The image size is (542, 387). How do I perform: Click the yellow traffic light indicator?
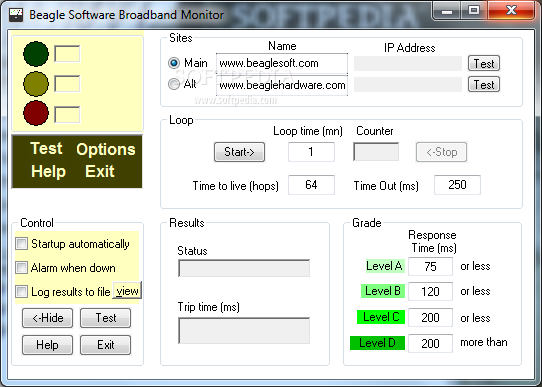[x=36, y=84]
